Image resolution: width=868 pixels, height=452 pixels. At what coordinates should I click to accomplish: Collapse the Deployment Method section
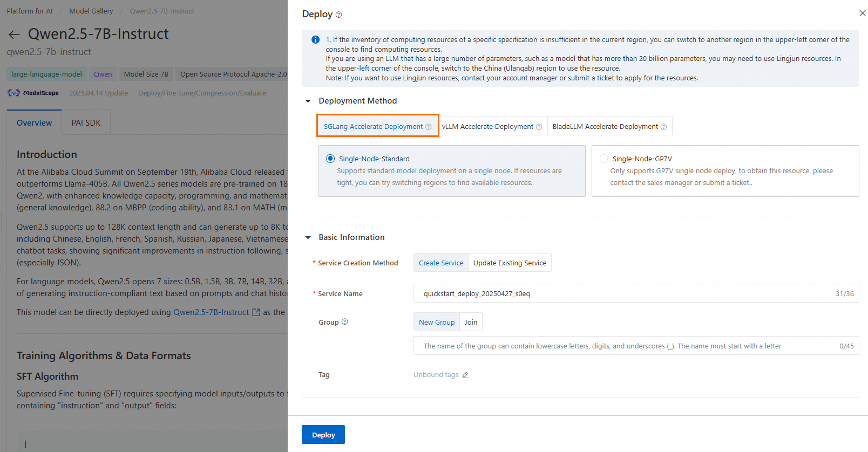click(308, 101)
